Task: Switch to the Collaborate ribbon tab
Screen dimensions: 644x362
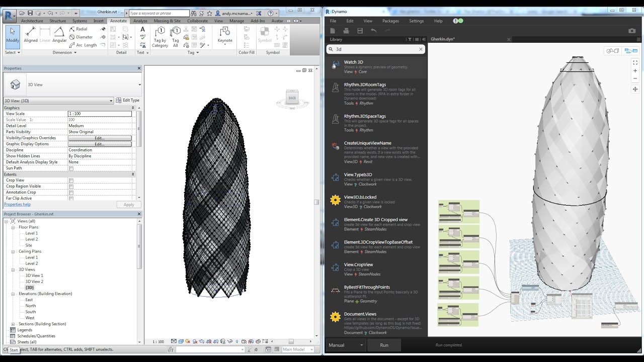Action: coord(197,21)
